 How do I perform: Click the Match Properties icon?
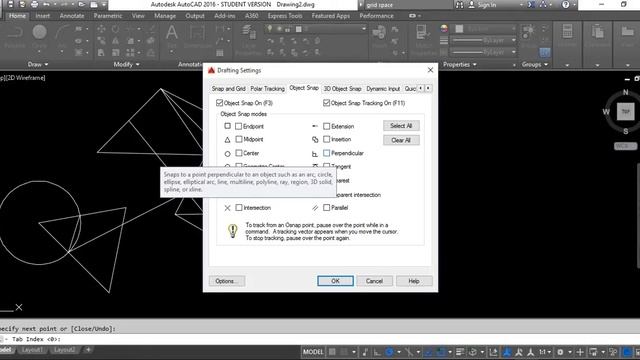coord(422,33)
